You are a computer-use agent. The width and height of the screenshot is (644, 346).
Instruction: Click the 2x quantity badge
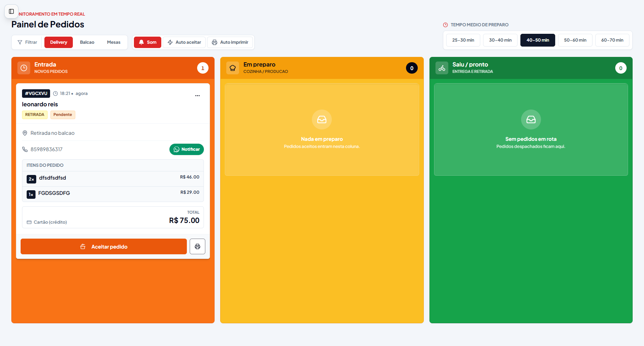coord(31,179)
